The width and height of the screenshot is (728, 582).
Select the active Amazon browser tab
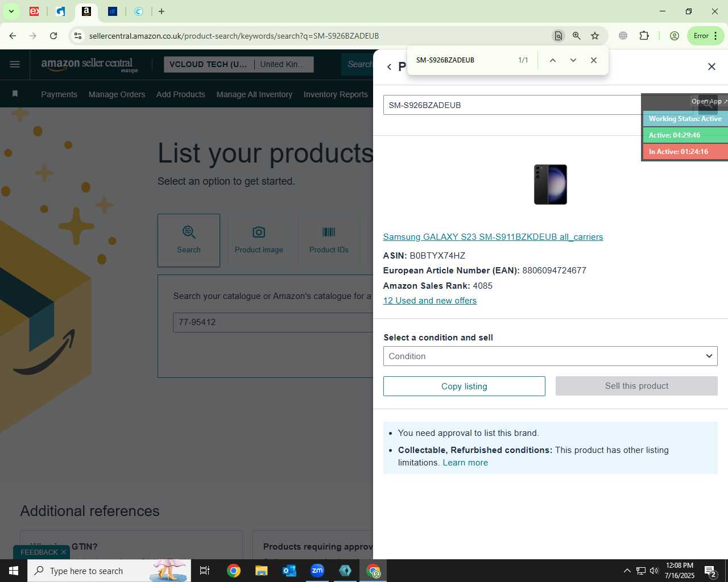tap(86, 11)
